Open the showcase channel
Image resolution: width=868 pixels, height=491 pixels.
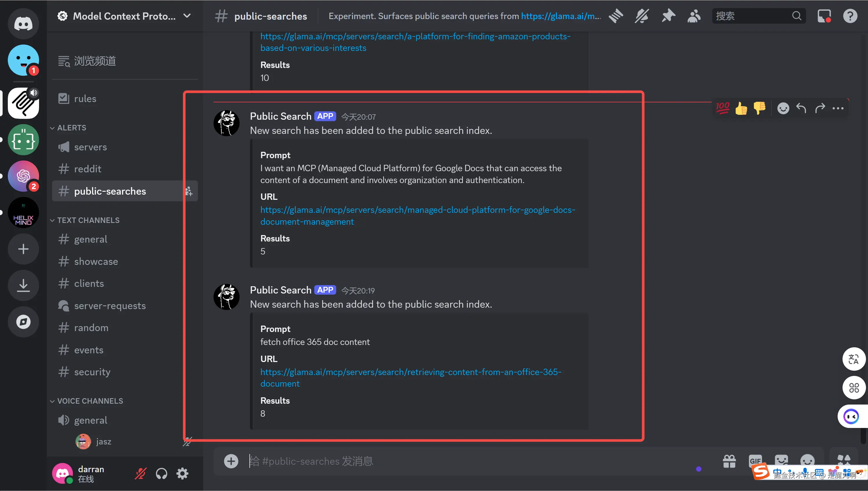(125, 261)
